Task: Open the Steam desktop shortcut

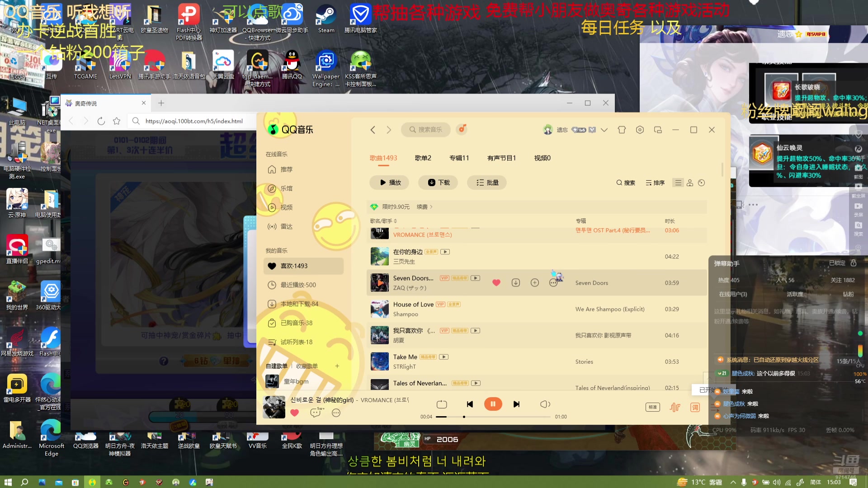Action: (326, 19)
